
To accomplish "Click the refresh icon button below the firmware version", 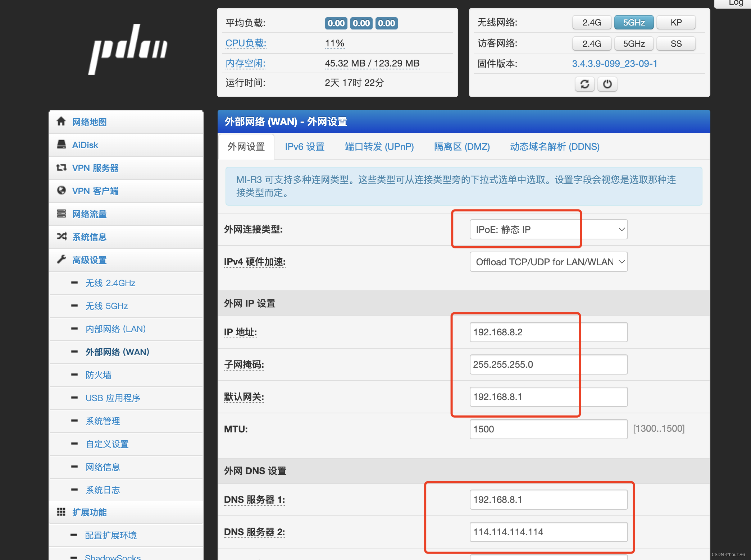I will click(x=584, y=84).
